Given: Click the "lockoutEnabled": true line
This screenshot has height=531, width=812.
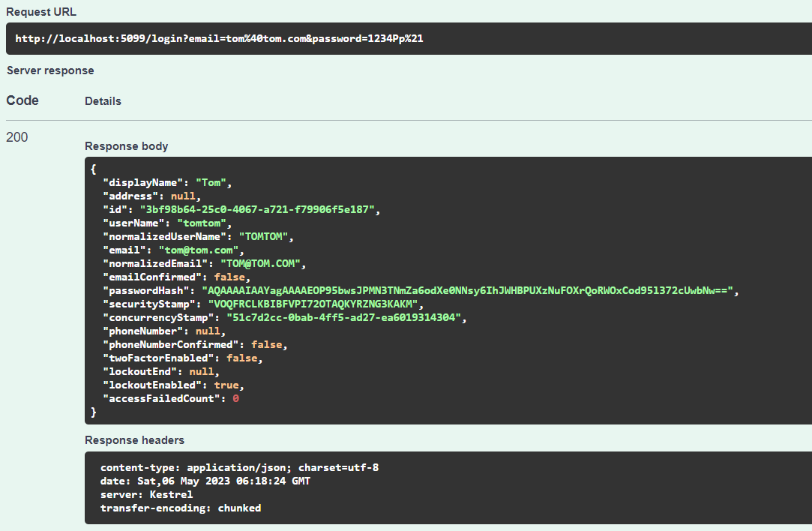Looking at the screenshot, I should click(x=173, y=385).
